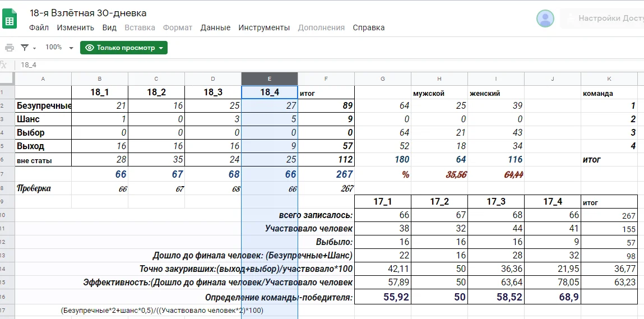Click the "Безупречные" row label
This screenshot has width=644, height=319.
43,106
